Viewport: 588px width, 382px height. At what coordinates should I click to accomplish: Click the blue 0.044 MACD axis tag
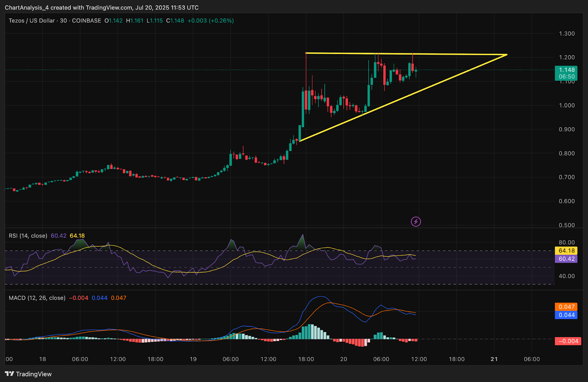(x=566, y=315)
